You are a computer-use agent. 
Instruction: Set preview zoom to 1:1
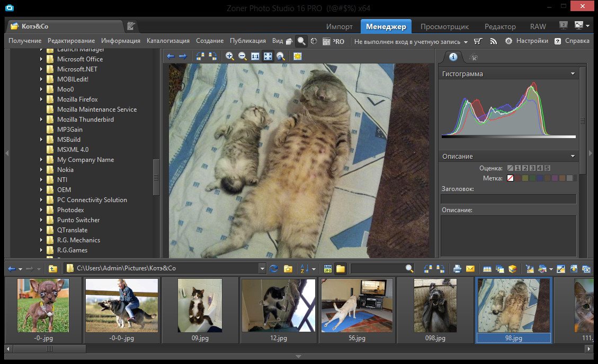255,57
